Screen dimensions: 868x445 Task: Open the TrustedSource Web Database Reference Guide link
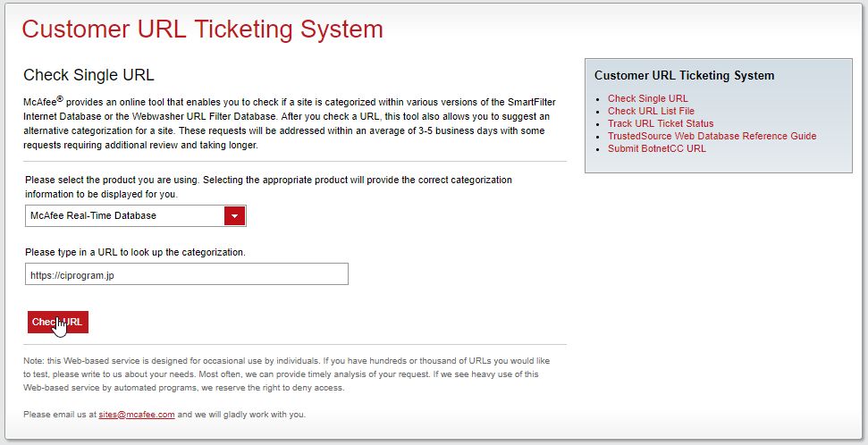coord(712,136)
